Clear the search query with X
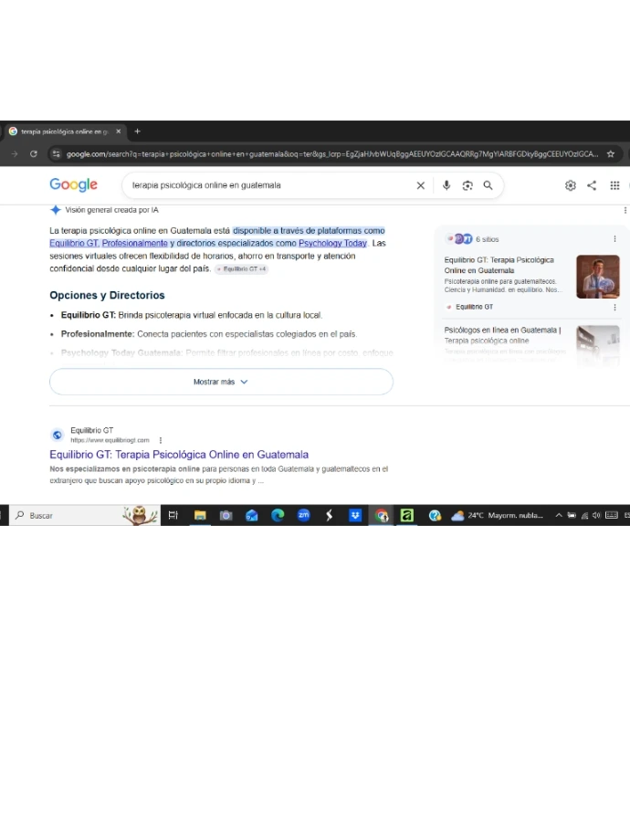This screenshot has width=630, height=840. 421,185
